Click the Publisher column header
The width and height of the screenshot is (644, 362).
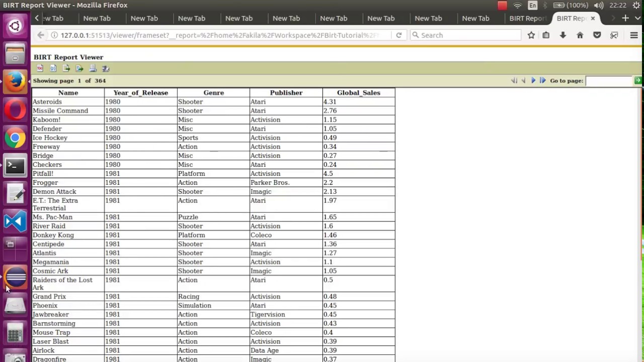pos(286,93)
